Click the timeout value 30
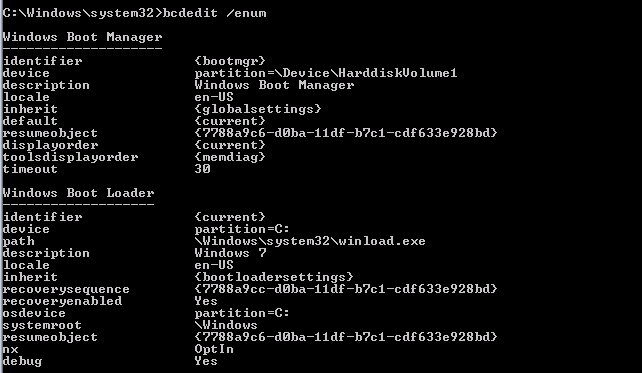 203,169
